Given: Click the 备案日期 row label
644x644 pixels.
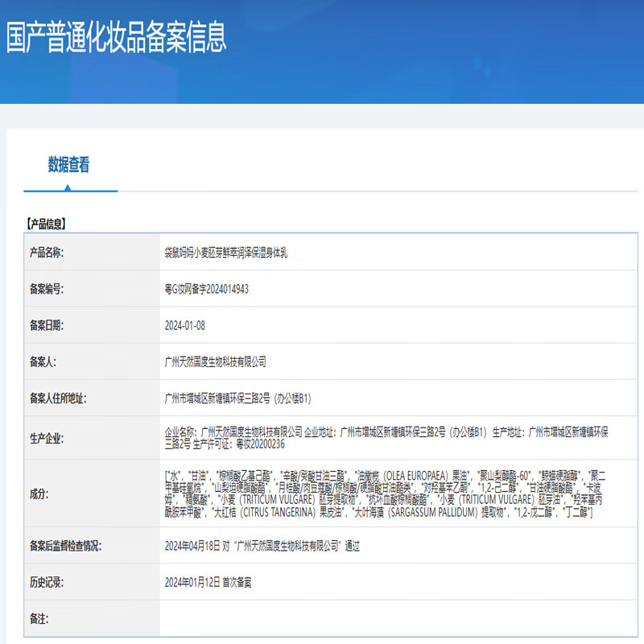Looking at the screenshot, I should (x=47, y=326).
